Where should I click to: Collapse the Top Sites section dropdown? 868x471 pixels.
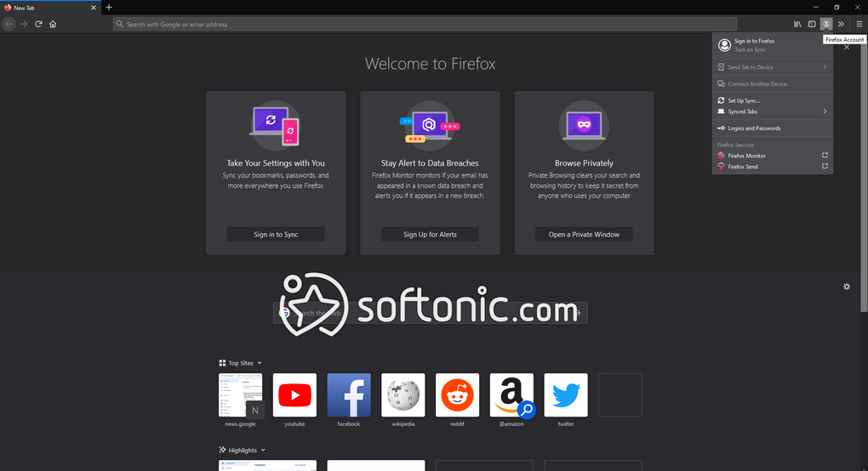click(x=259, y=363)
